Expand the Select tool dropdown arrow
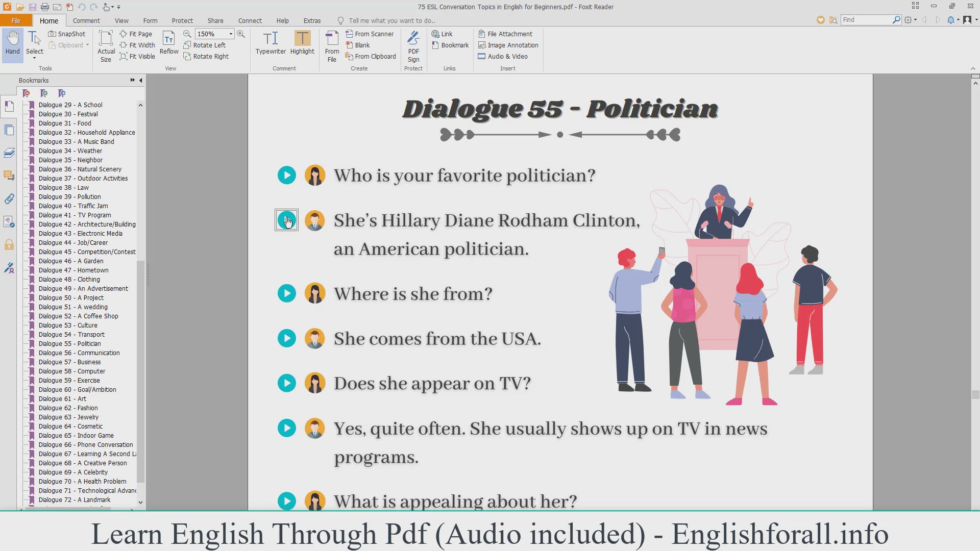Viewport: 980px width, 551px height. point(35,59)
